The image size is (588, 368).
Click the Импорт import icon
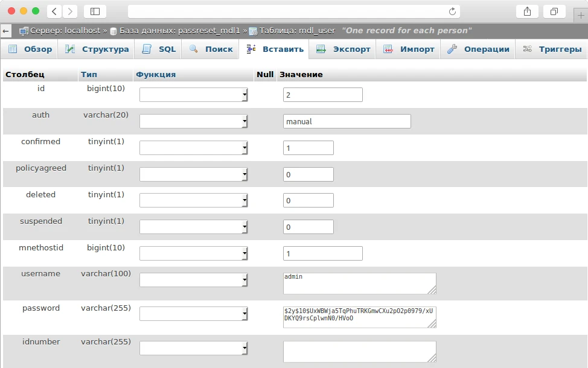(x=386, y=49)
